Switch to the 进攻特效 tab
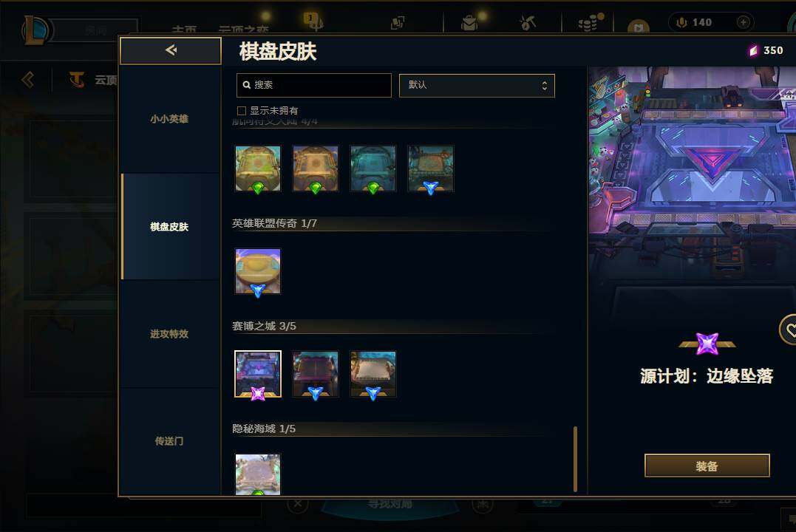Viewport: 796px width, 532px height. pyautogui.click(x=169, y=334)
